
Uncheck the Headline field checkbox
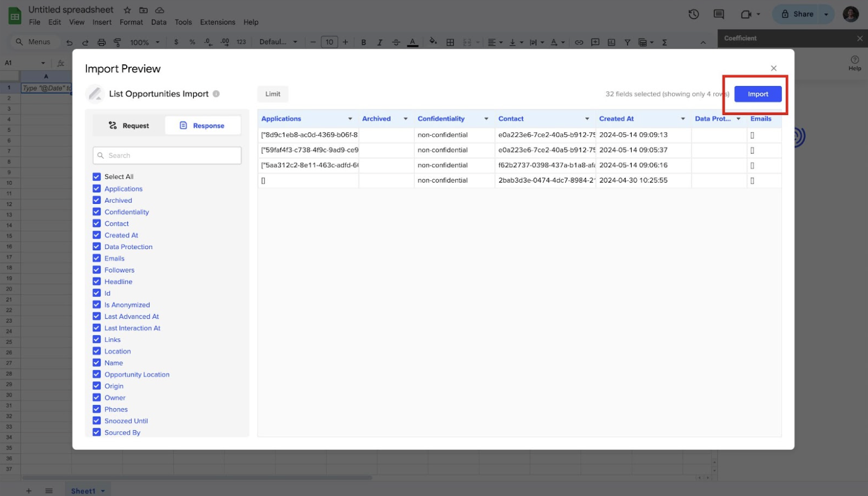click(97, 282)
